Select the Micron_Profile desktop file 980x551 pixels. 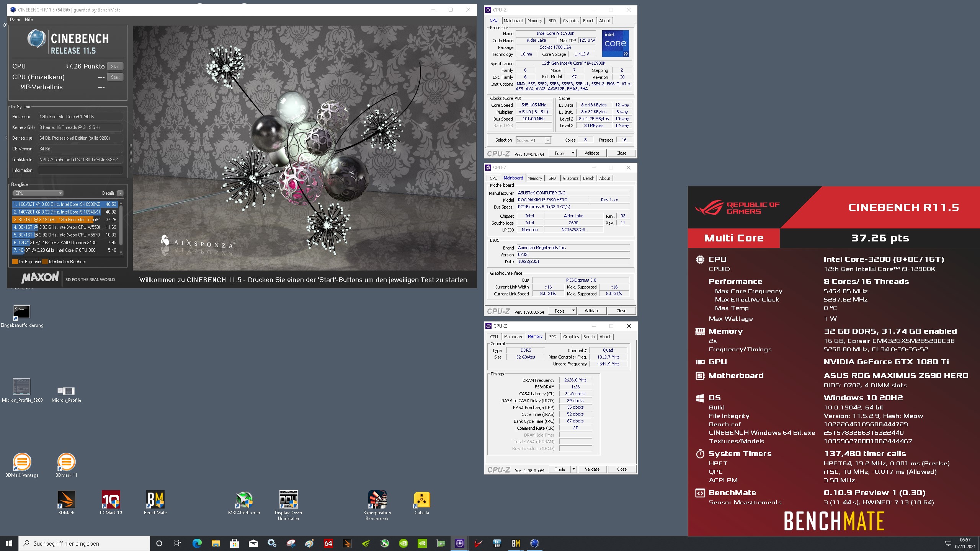point(66,394)
